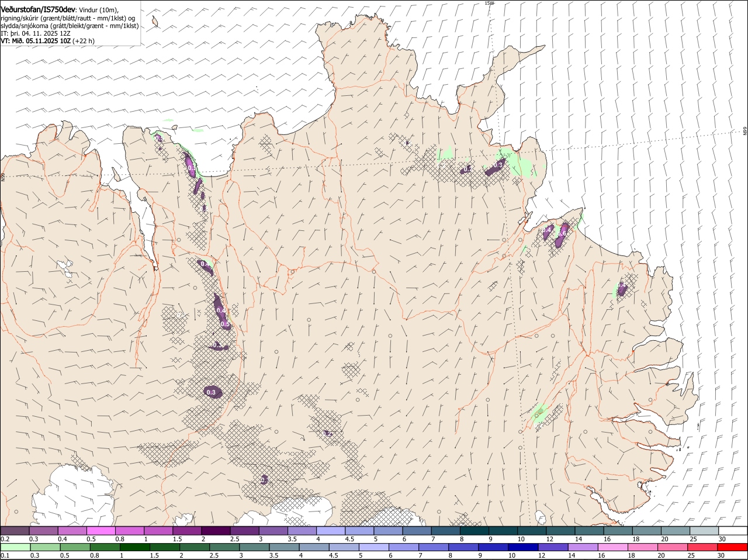Pick the 3.5 swatch in the lower rain scale

pos(284,547)
